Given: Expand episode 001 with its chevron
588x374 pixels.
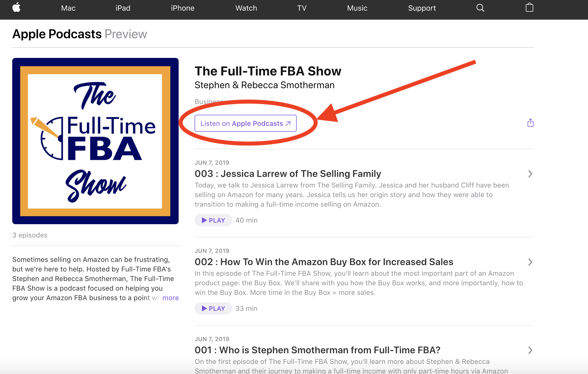Looking at the screenshot, I should [x=530, y=350].
